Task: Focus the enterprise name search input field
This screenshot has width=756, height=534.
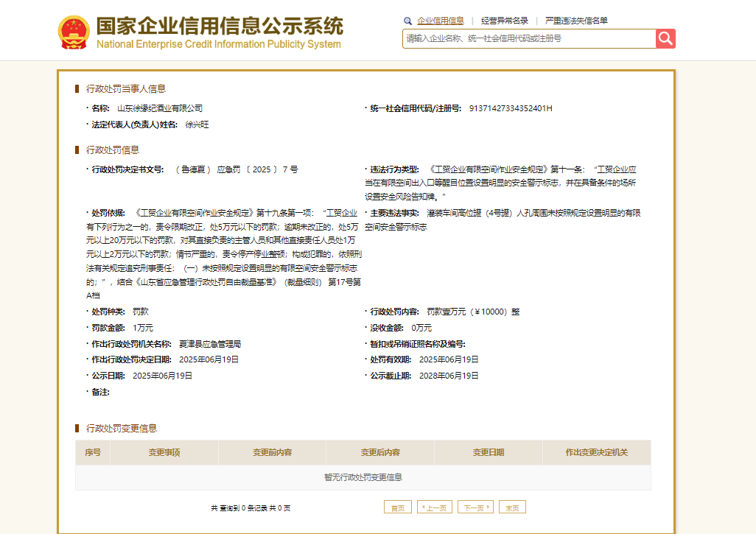Action: (x=529, y=38)
